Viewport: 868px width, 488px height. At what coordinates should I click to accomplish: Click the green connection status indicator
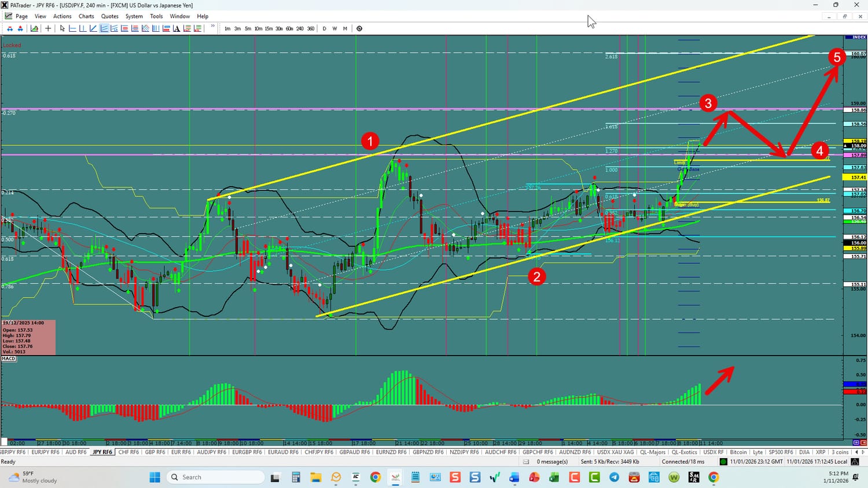click(x=723, y=461)
